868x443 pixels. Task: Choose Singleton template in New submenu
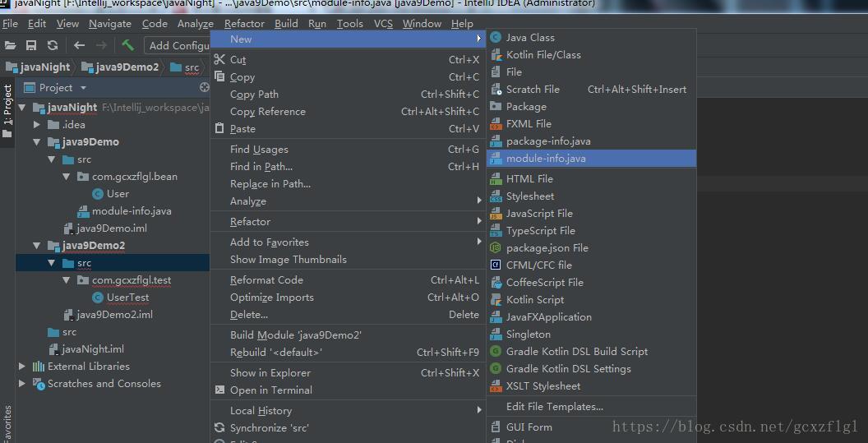pos(591,334)
